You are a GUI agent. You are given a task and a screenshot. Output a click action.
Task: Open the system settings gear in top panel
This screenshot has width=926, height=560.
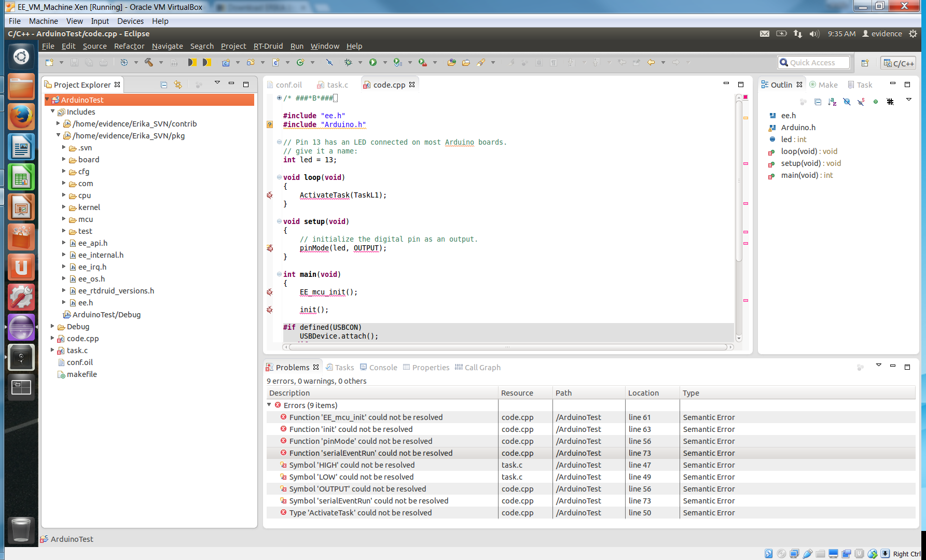(x=913, y=34)
